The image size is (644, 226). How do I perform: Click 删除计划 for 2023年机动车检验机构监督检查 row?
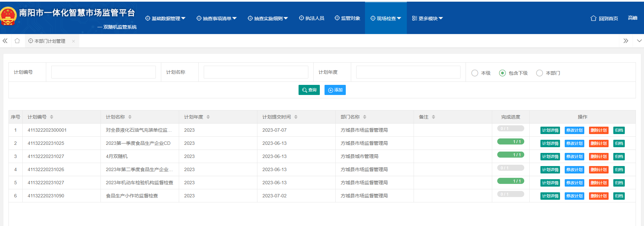[599, 183]
